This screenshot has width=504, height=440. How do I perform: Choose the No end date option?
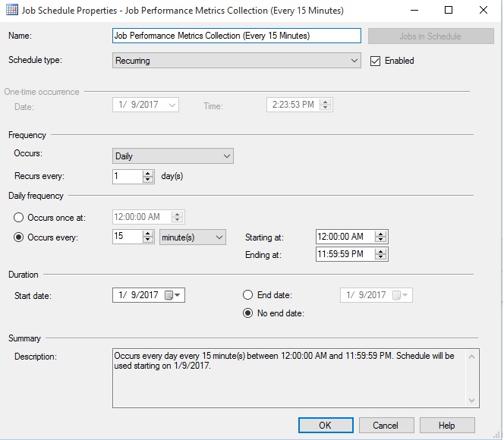tap(247, 313)
